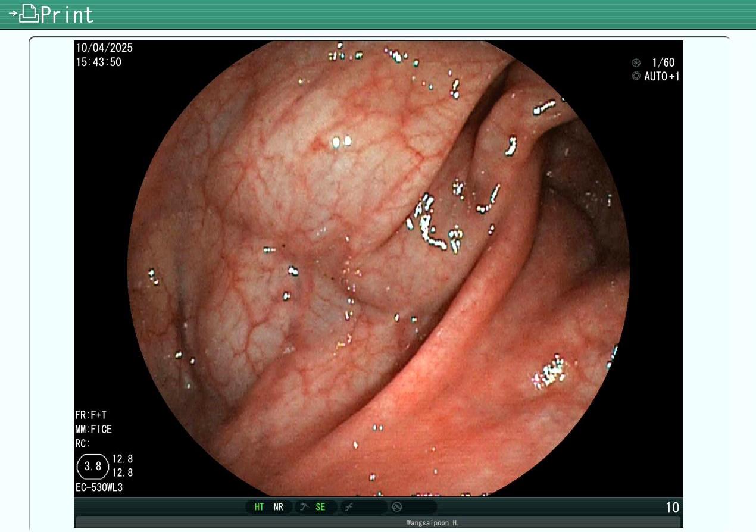
Task: Click the scope curve icon before SE
Action: 305,507
